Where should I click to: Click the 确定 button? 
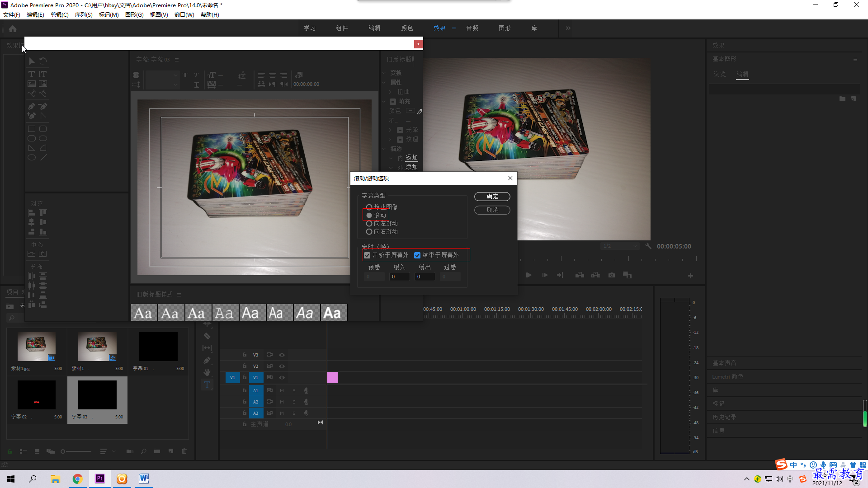pos(492,197)
